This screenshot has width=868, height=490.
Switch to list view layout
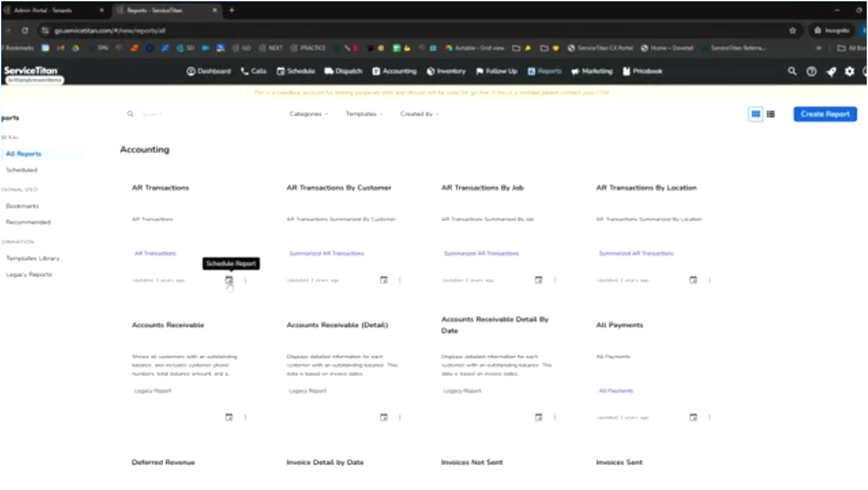[771, 114]
